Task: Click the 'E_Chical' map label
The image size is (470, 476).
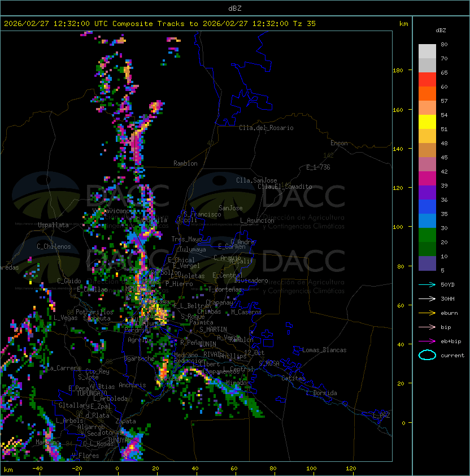Action: point(181,260)
